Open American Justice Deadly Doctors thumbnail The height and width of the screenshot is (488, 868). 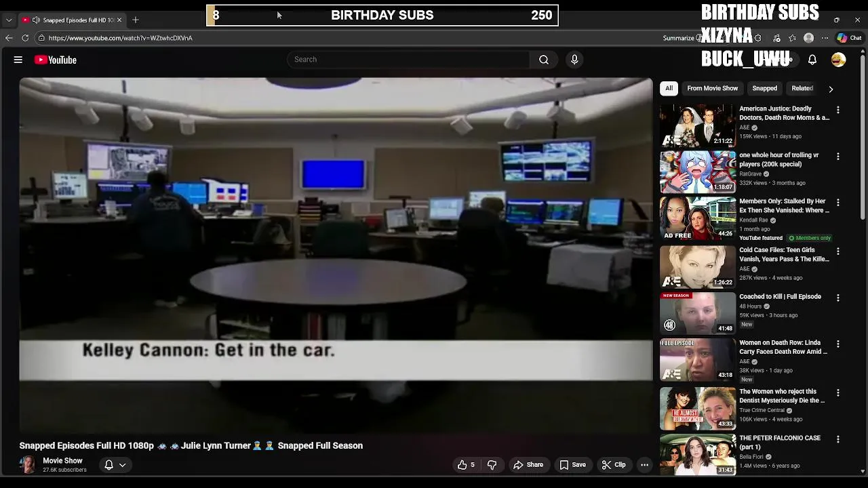pos(697,125)
